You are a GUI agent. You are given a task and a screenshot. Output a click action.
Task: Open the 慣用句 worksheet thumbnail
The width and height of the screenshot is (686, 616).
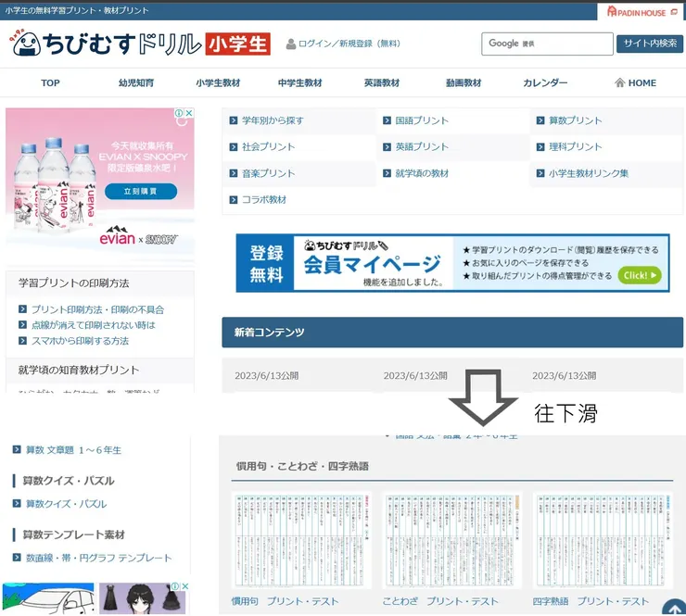coord(301,540)
